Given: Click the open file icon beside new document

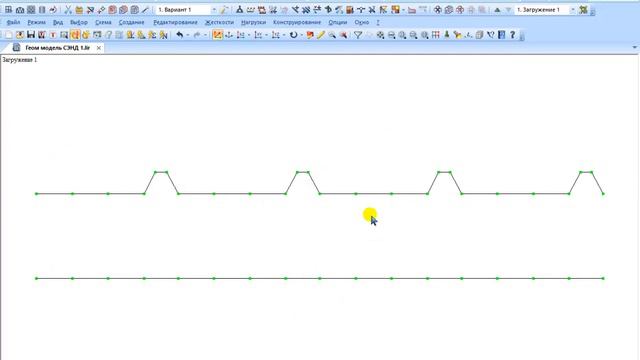Looking at the screenshot, I should click(x=20, y=35).
